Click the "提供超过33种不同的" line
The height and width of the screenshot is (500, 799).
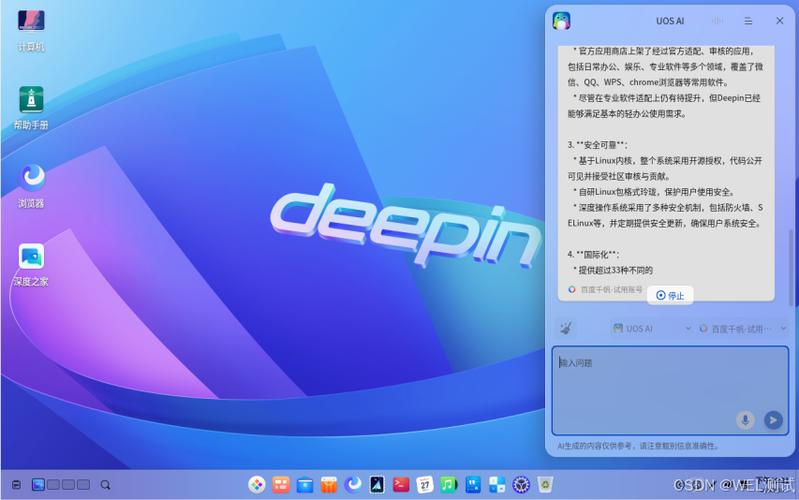(613, 270)
